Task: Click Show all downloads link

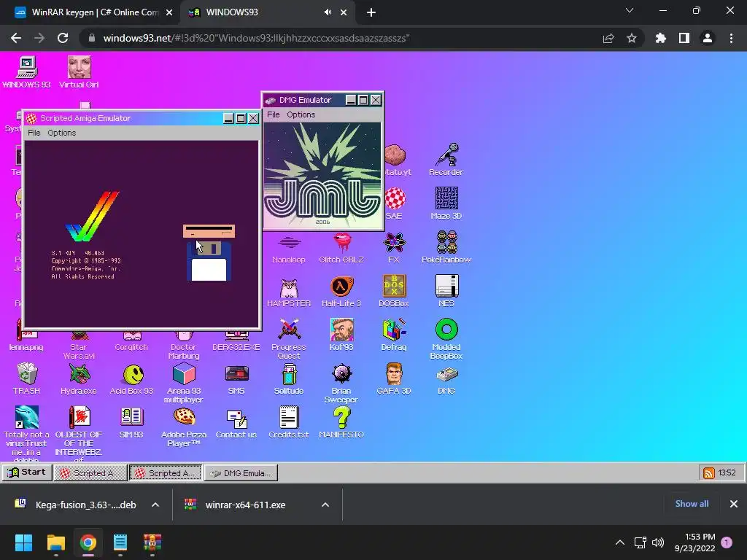Action: tap(692, 504)
